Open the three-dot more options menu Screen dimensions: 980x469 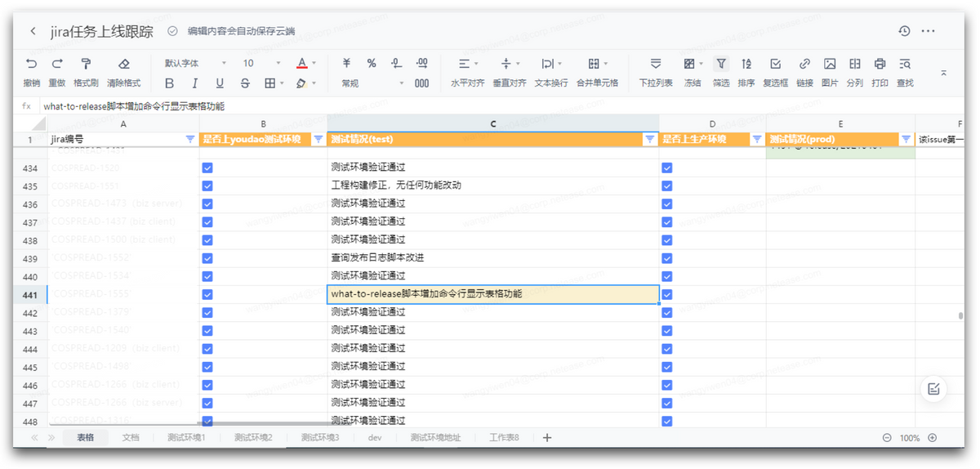(x=928, y=31)
